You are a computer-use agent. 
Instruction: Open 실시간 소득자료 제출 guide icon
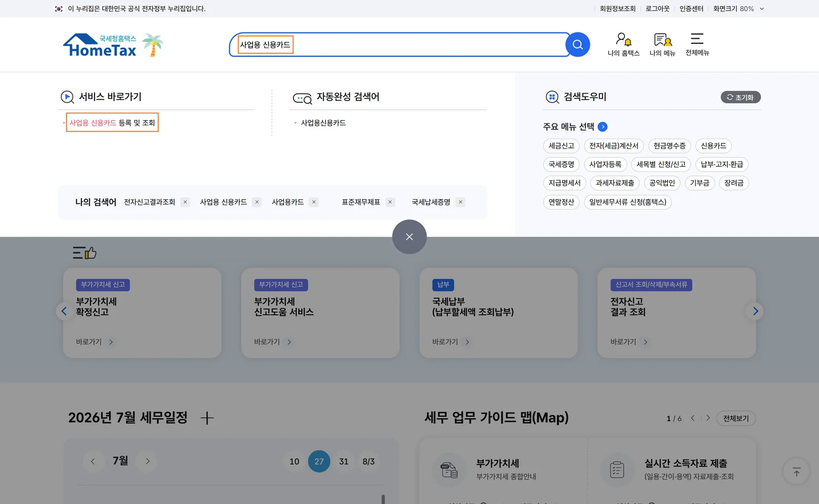[617, 470]
